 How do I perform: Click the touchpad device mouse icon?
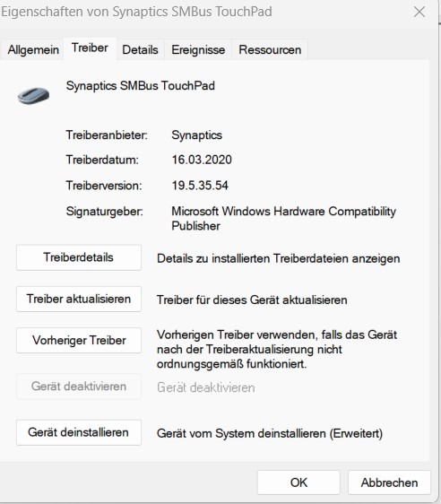(33, 96)
